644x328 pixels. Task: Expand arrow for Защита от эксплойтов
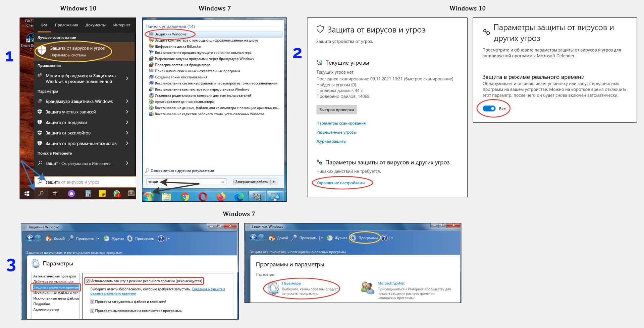click(x=127, y=133)
